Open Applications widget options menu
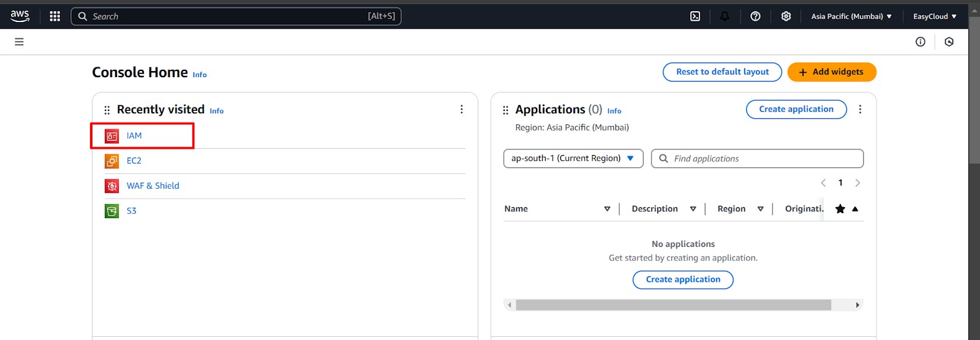The height and width of the screenshot is (340, 980). coord(860,109)
